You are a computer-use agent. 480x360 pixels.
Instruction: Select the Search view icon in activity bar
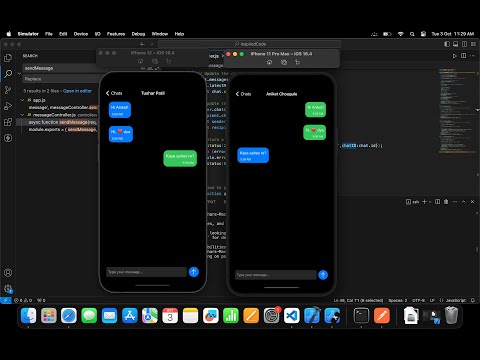8,74
